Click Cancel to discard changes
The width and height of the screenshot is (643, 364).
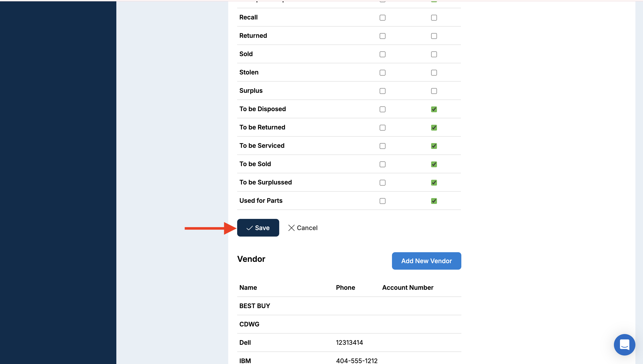point(303,228)
